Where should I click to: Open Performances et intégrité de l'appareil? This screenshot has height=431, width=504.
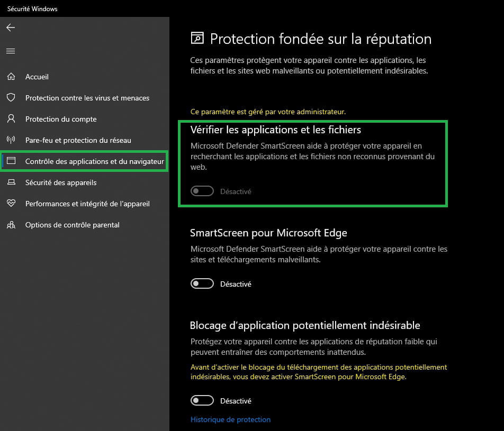click(87, 204)
